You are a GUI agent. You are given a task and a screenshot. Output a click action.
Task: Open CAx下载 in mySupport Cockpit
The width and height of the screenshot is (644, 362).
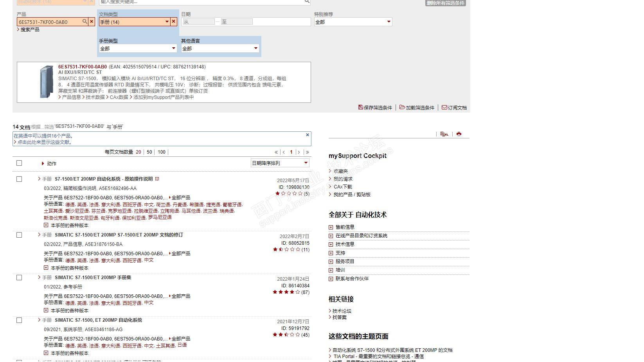point(343,187)
